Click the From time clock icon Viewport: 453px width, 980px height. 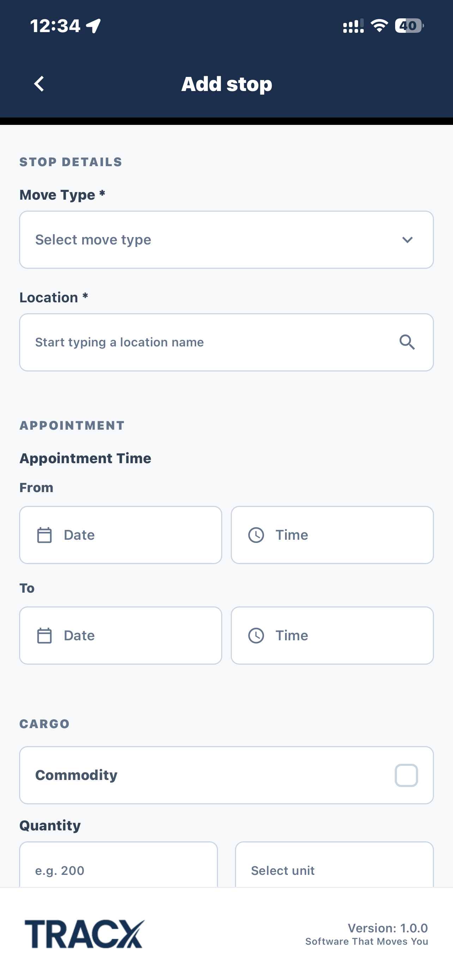tap(256, 535)
